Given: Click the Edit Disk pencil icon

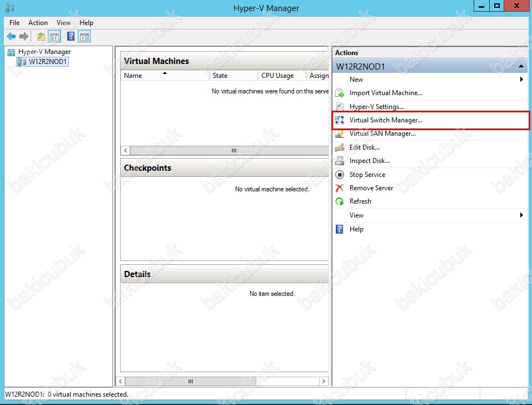Looking at the screenshot, I should 340,147.
